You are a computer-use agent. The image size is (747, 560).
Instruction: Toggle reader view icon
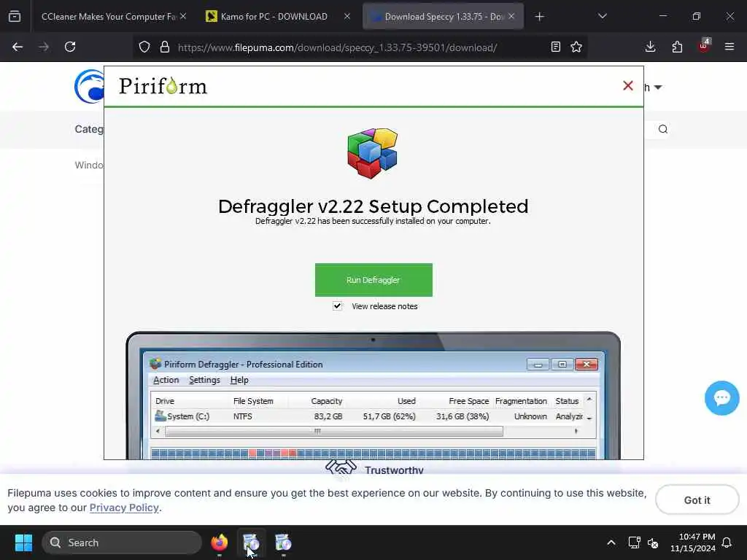tap(555, 47)
